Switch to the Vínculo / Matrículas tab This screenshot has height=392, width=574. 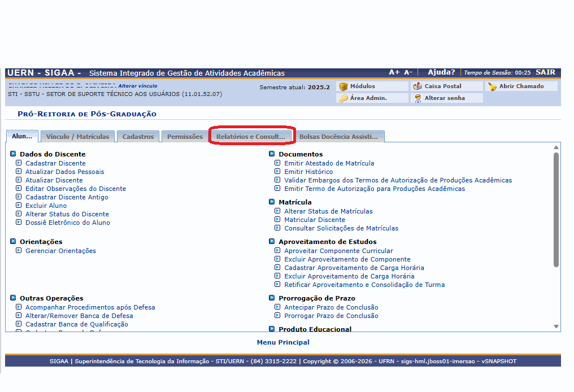coord(77,137)
